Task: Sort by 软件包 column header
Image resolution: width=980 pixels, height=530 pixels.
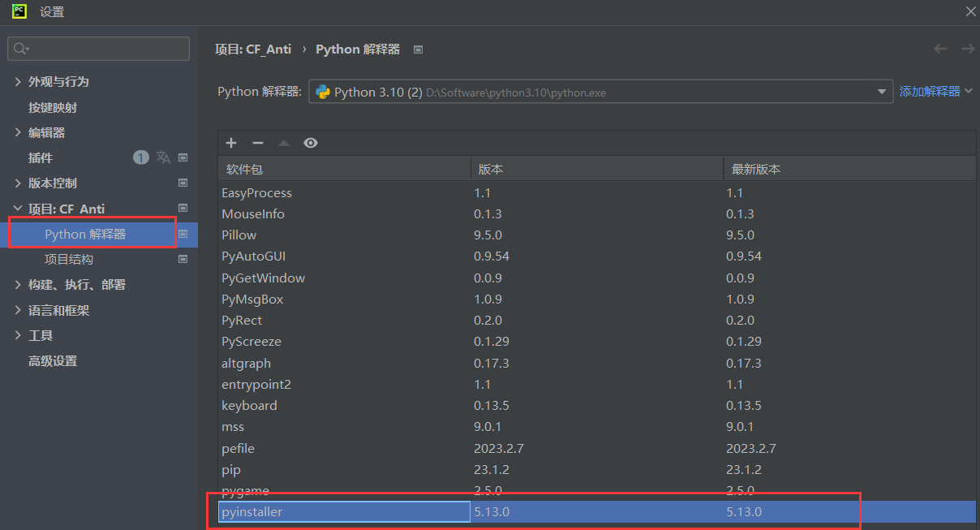Action: [x=344, y=169]
